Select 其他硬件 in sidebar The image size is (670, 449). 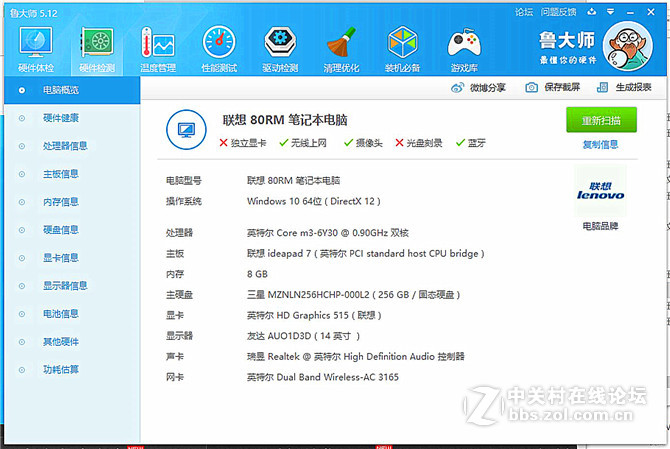72,342
